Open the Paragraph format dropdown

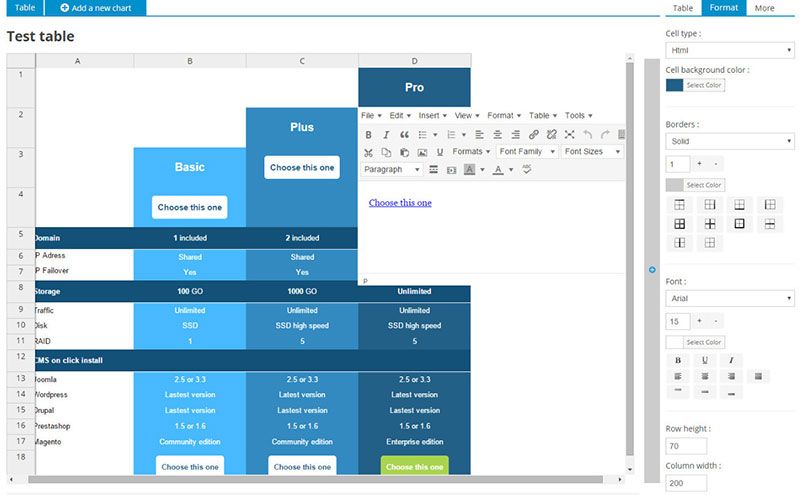pos(392,169)
